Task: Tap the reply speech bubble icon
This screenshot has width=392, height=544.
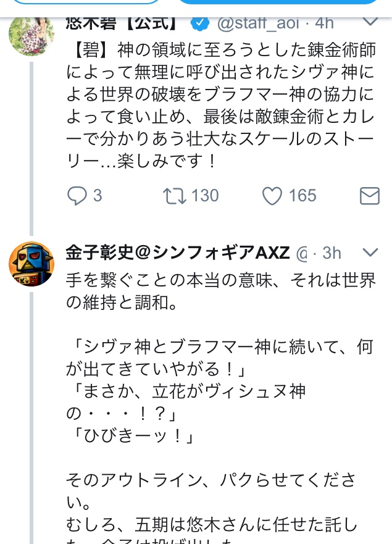Action: 77,196
